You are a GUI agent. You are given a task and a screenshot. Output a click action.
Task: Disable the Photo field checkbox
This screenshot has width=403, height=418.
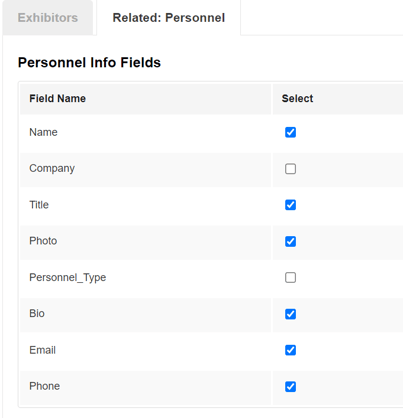[290, 241]
